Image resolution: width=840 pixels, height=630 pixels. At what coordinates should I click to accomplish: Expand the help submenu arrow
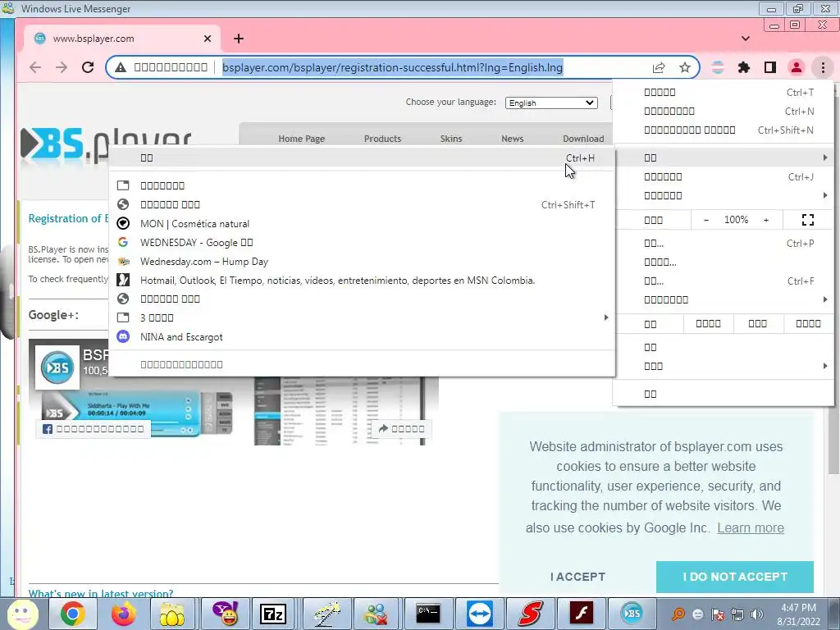tap(825, 366)
